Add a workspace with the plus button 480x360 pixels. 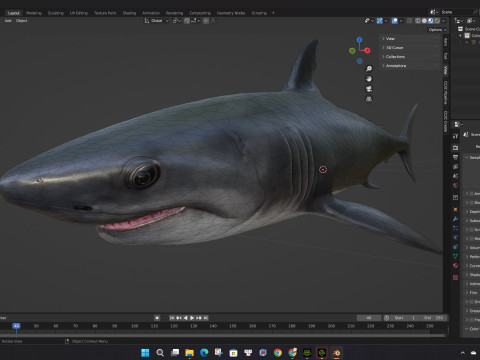click(273, 13)
